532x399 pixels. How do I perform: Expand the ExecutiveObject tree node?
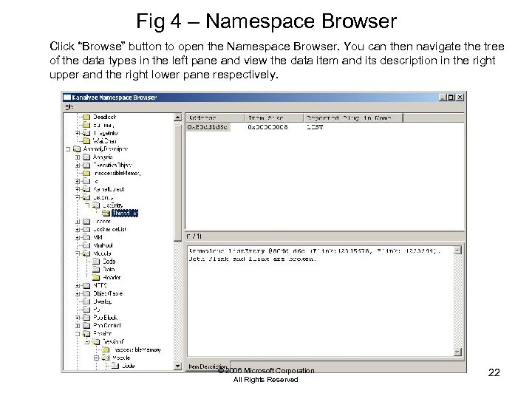78,166
